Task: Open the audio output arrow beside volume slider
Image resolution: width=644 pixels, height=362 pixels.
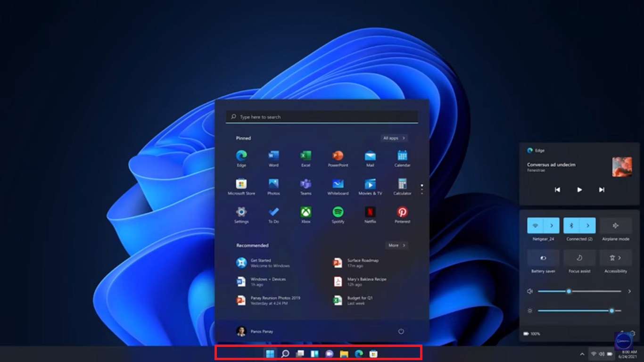Action: (629, 291)
